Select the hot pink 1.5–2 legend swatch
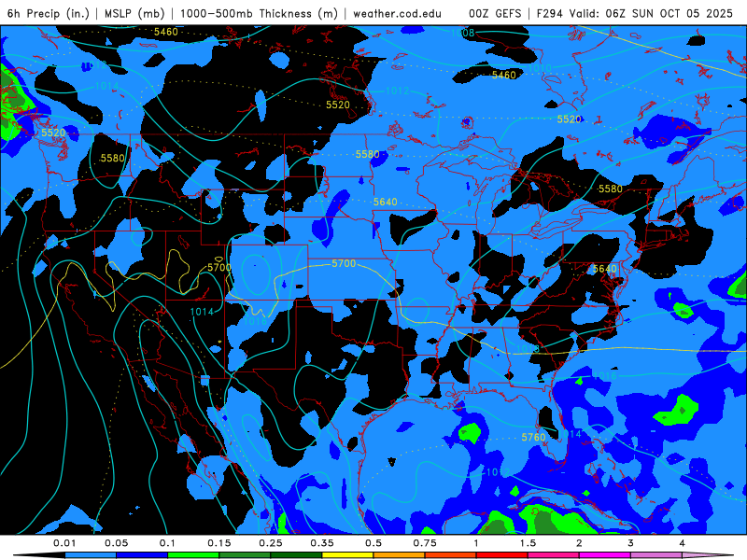Image resolution: width=747 pixels, height=560 pixels. tap(554, 555)
